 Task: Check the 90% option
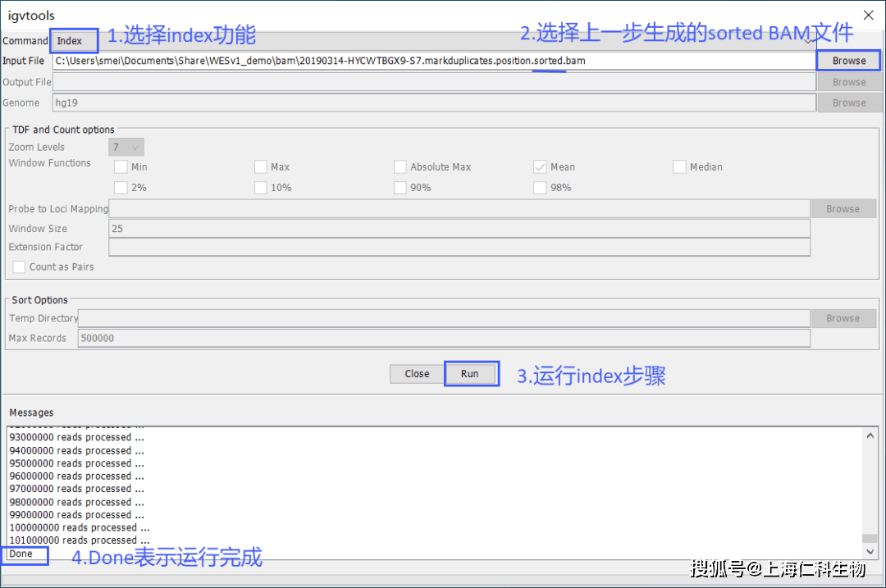tap(400, 187)
